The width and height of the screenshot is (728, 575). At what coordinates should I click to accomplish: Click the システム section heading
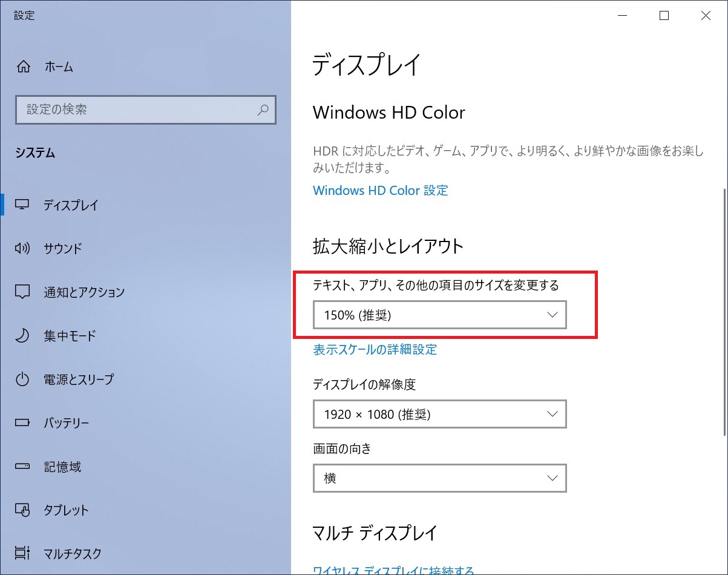[35, 153]
